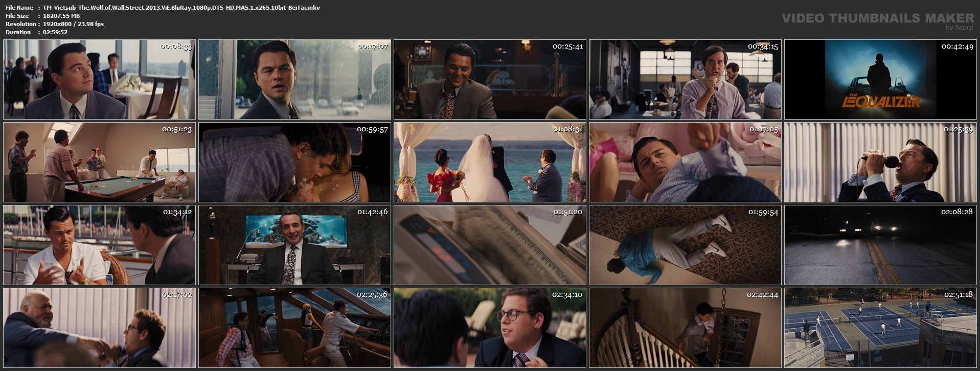Open the night road thumbnail at 02:08:28
This screenshot has width=980, height=371.
click(880, 245)
